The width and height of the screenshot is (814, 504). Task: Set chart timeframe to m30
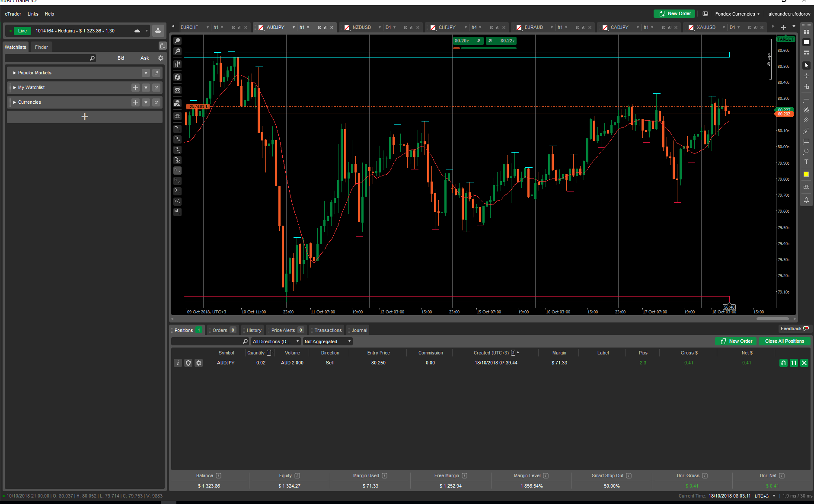pos(177,160)
